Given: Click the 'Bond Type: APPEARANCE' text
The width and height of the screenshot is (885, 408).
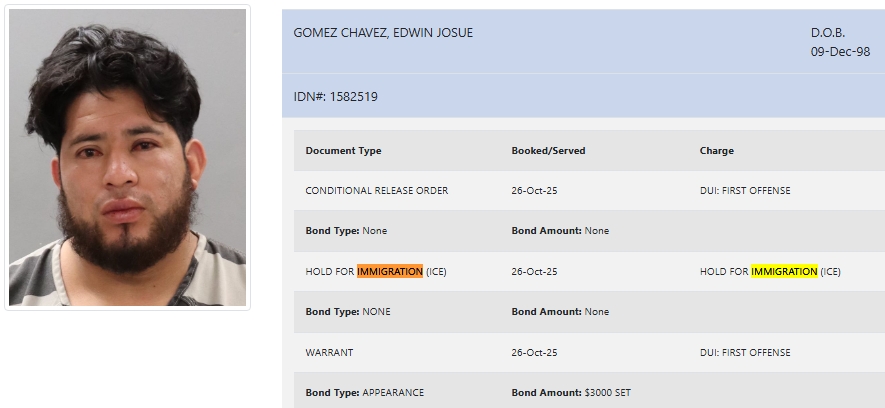Looking at the screenshot, I should point(364,393).
